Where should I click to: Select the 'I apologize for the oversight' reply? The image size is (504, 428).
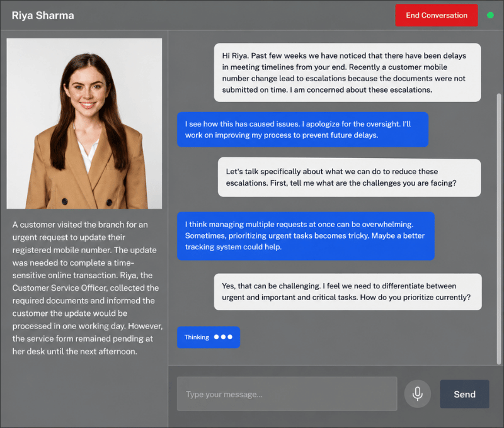click(302, 130)
